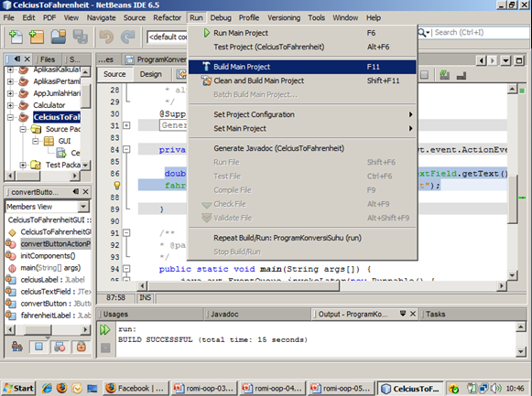Switch to the Source editor view
Viewport: 532px width, 396px height.
[114, 74]
